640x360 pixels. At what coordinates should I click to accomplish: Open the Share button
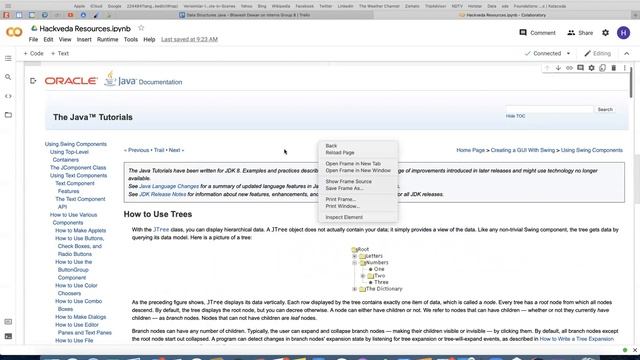pos(580,33)
